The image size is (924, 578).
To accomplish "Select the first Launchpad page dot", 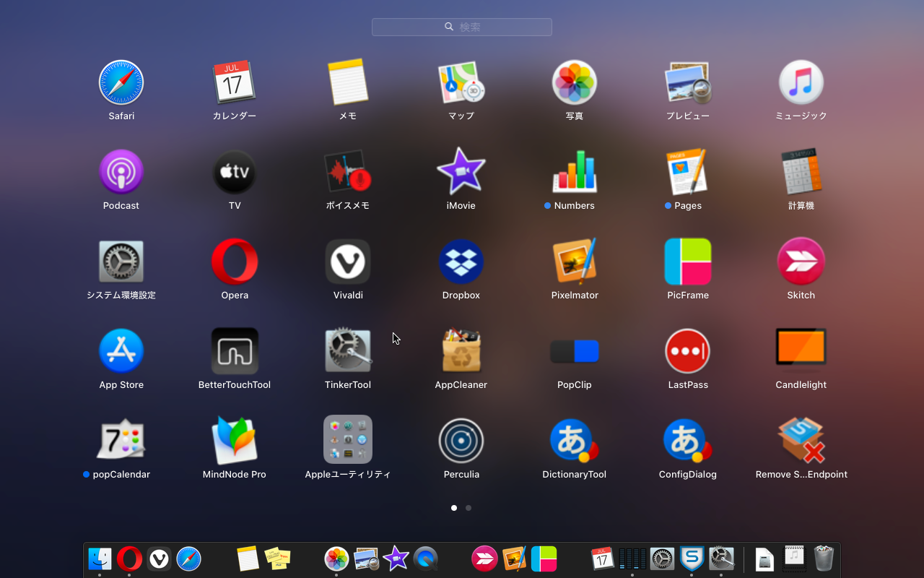I will [x=454, y=508].
